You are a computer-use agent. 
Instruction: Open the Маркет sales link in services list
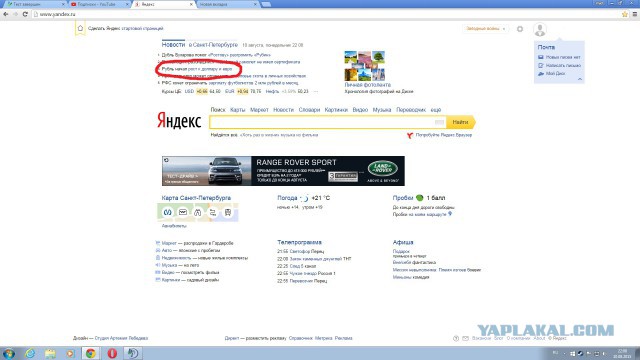coord(169,243)
